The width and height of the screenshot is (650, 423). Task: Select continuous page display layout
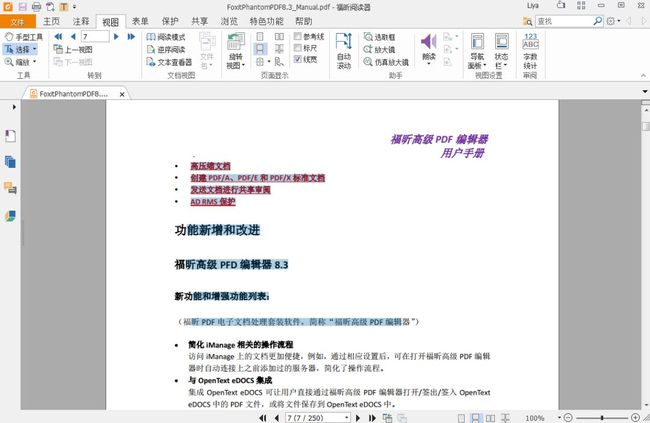point(260,49)
